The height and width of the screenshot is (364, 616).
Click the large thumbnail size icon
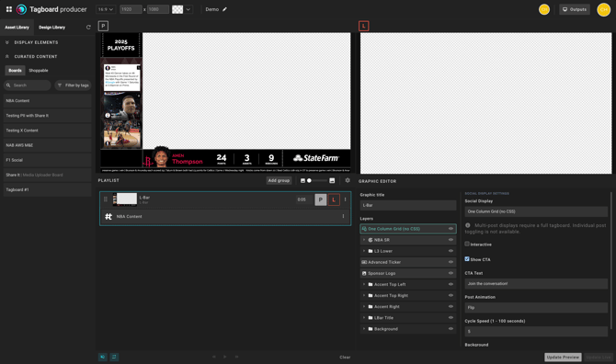(332, 181)
